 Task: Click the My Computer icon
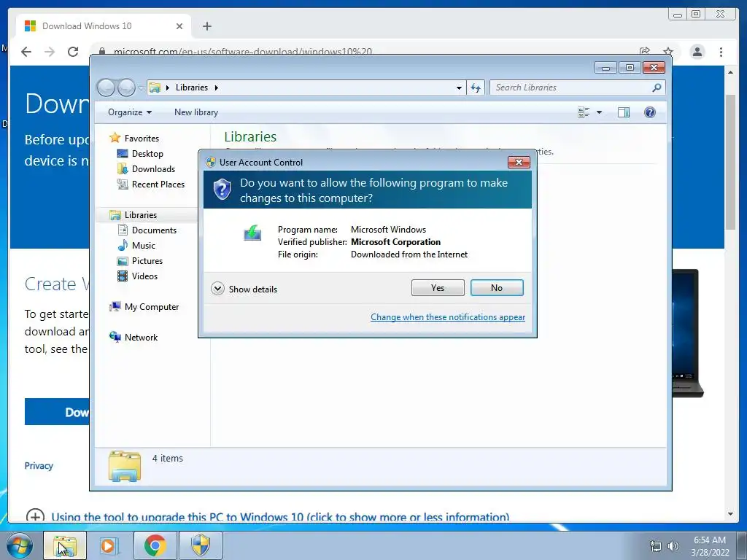coord(115,307)
